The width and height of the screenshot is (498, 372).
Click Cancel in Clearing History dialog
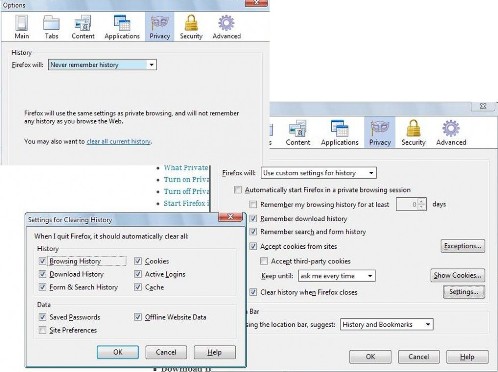[x=166, y=352]
